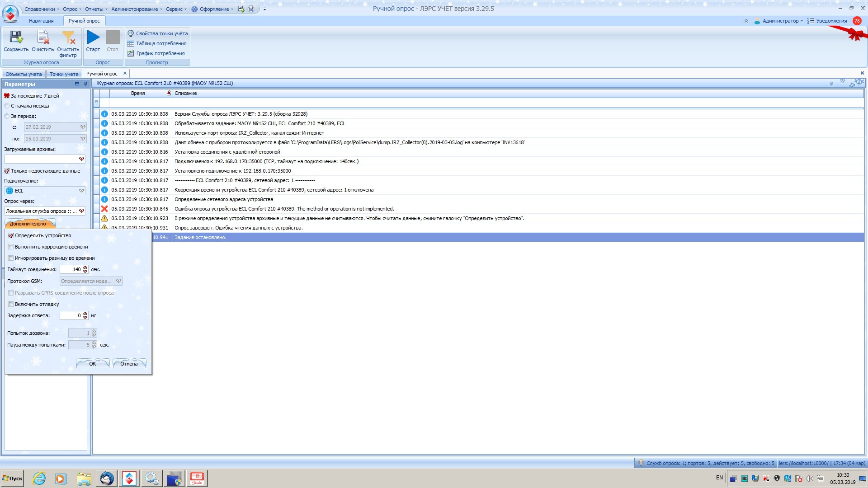Screen dimensions: 868x488
Task: Collapse the ribbon with the chevron icon
Action: coord(746,21)
